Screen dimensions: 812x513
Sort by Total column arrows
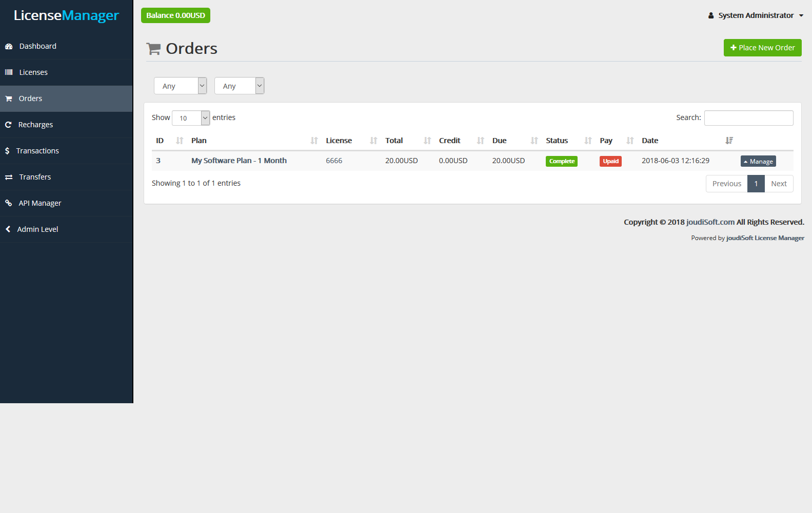(427, 141)
